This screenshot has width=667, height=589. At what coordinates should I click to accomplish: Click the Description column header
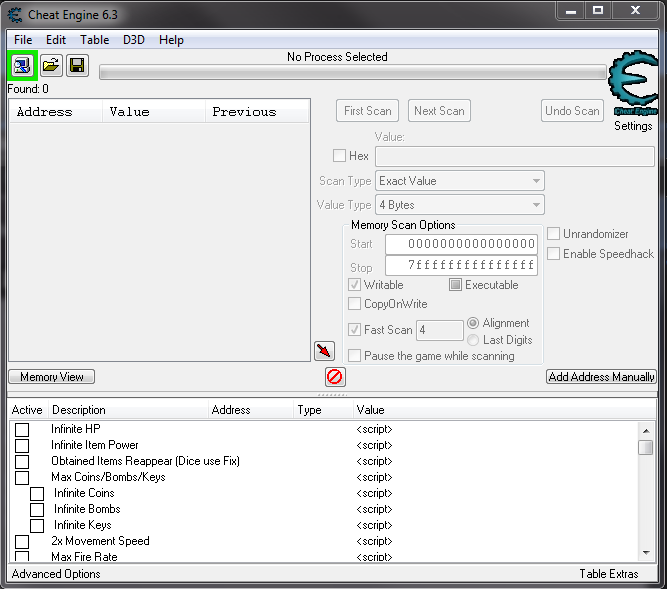point(128,410)
